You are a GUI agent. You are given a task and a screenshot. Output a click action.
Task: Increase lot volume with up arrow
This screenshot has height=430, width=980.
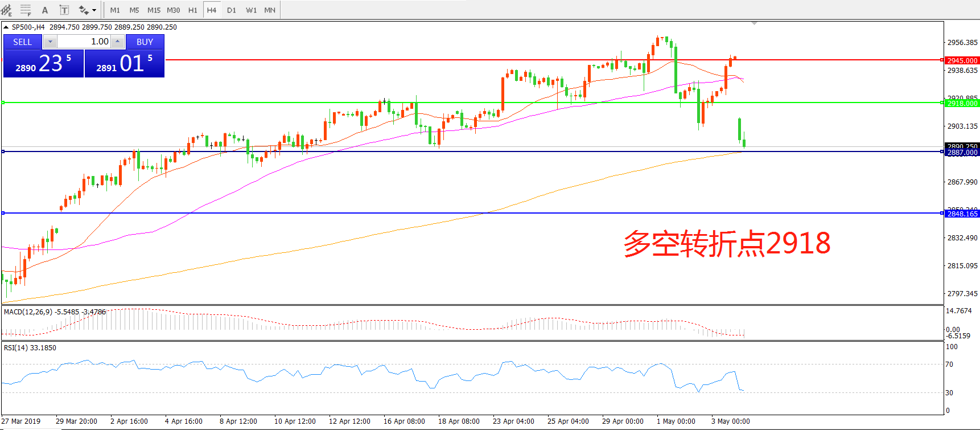click(x=117, y=42)
